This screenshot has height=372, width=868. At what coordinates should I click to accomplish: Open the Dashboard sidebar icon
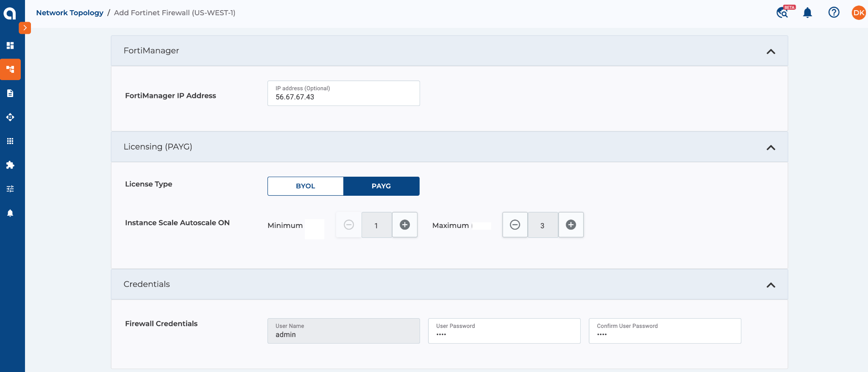tap(10, 45)
